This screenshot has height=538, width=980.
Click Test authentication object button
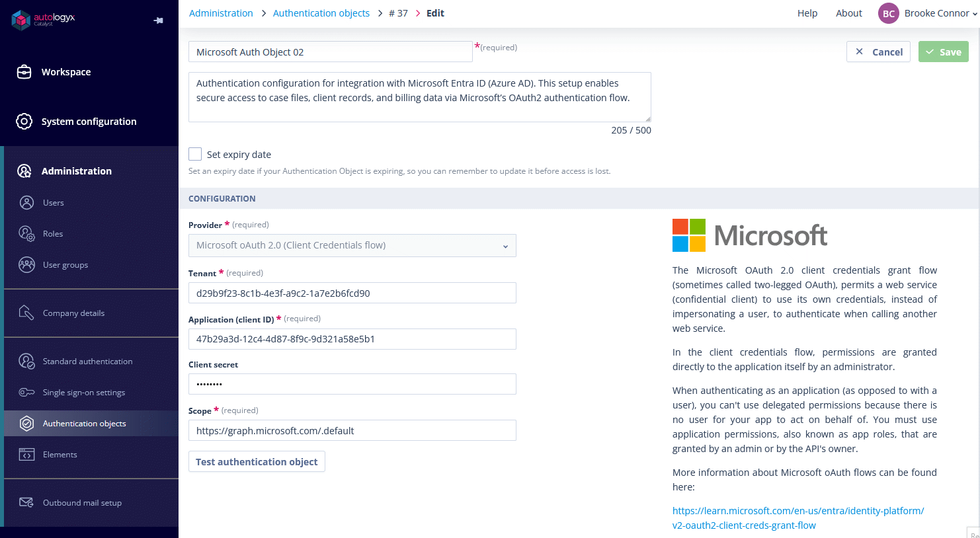(x=257, y=462)
